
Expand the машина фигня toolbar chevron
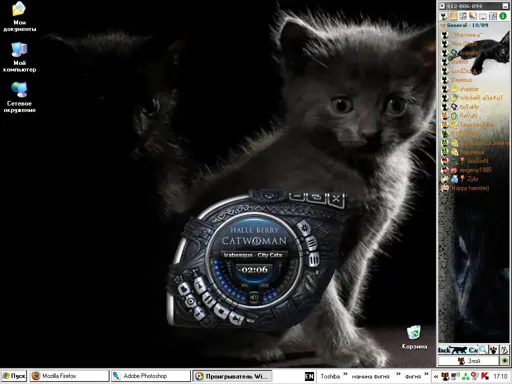398,374
